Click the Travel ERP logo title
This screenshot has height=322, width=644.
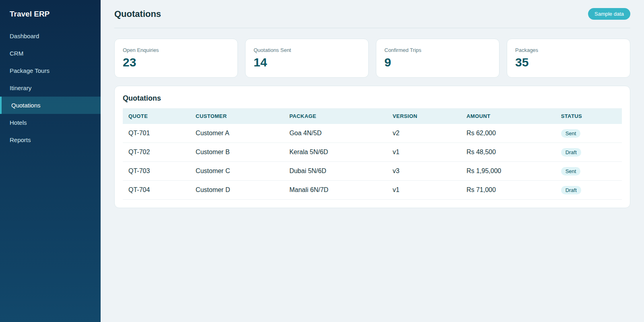30,14
